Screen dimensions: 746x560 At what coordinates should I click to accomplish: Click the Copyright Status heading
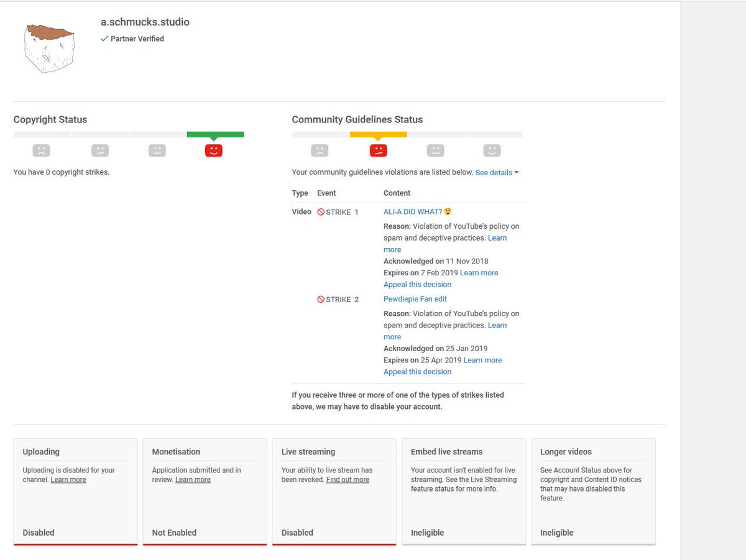click(x=50, y=119)
